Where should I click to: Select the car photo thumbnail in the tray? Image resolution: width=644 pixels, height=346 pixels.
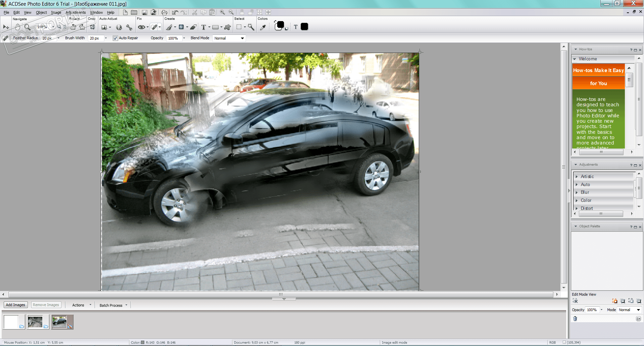click(62, 322)
